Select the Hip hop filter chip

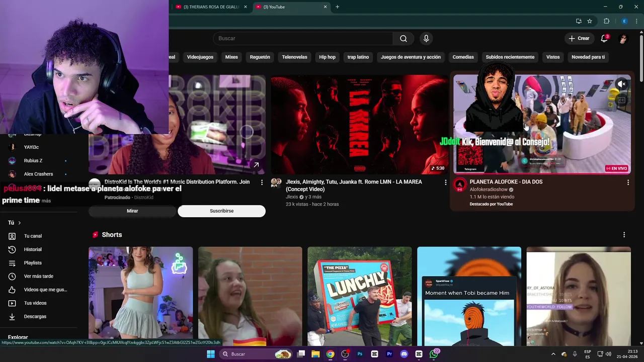pos(327,57)
